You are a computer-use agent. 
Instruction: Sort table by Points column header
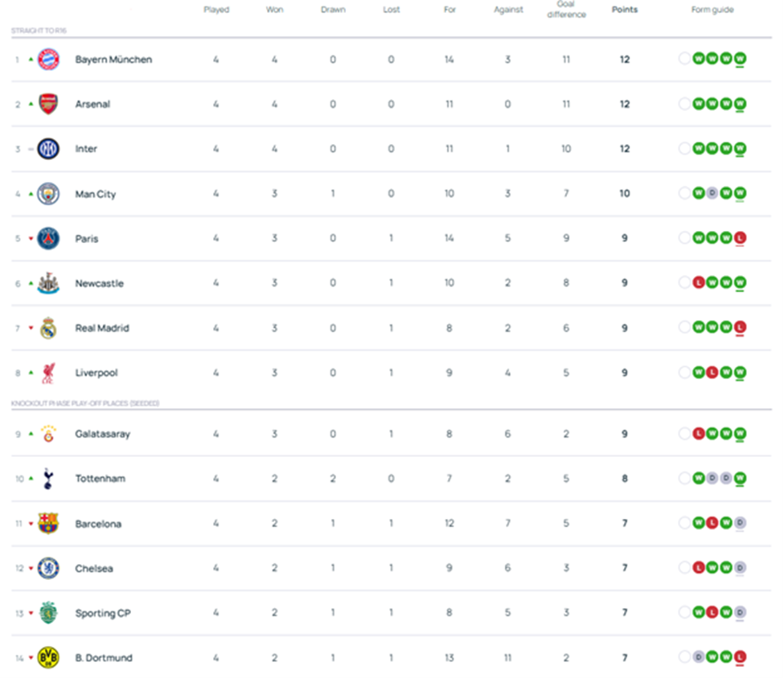[624, 10]
